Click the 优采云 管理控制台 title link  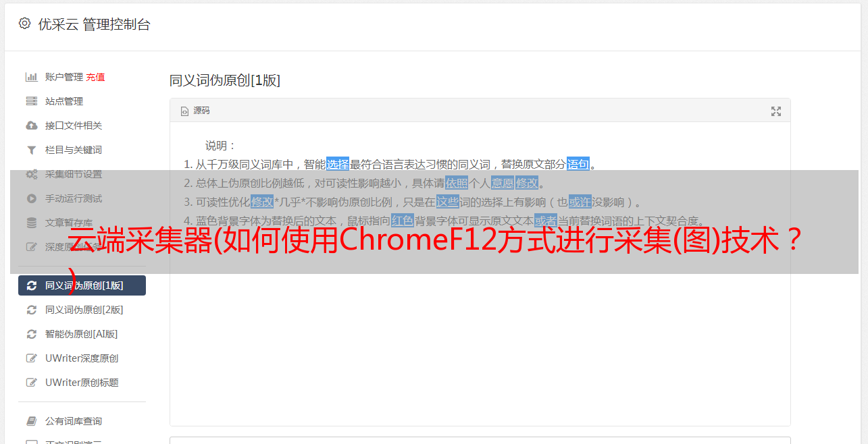pos(94,24)
